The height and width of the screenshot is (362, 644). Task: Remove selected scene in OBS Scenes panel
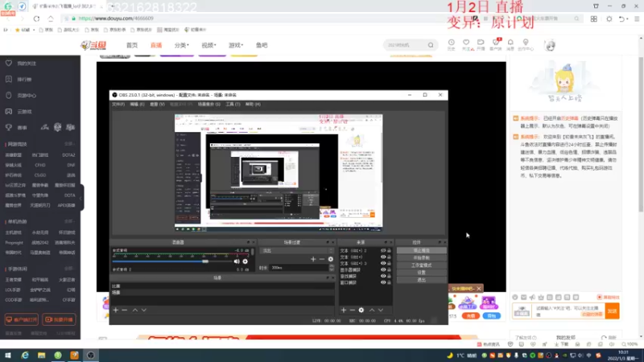tap(125, 310)
